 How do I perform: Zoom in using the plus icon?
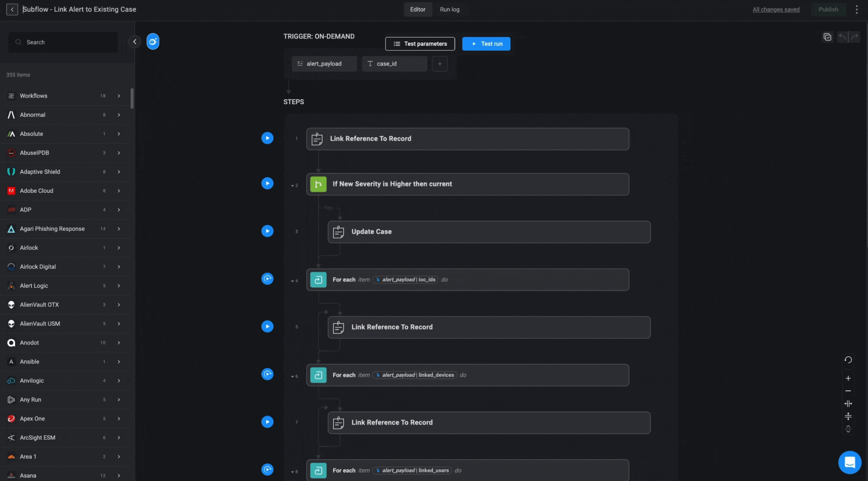(x=848, y=379)
